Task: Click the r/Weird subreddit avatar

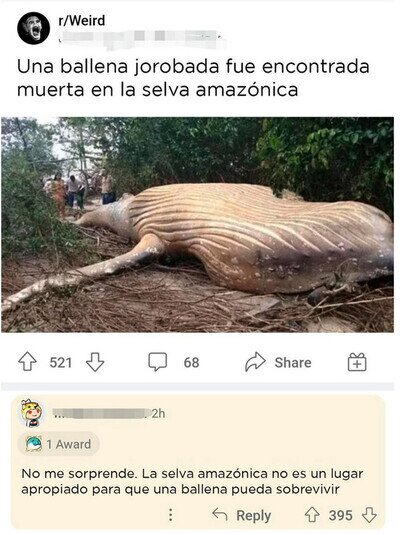Action: click(x=33, y=28)
